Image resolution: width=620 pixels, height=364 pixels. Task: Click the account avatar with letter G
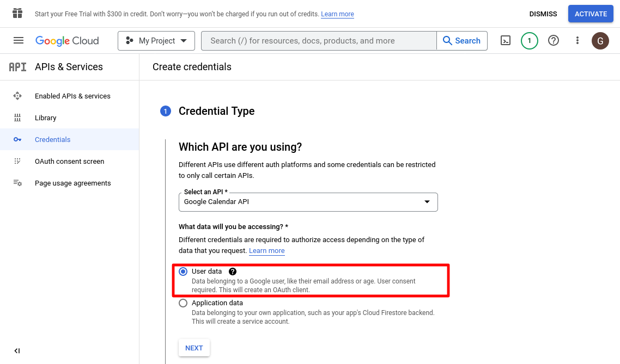600,41
